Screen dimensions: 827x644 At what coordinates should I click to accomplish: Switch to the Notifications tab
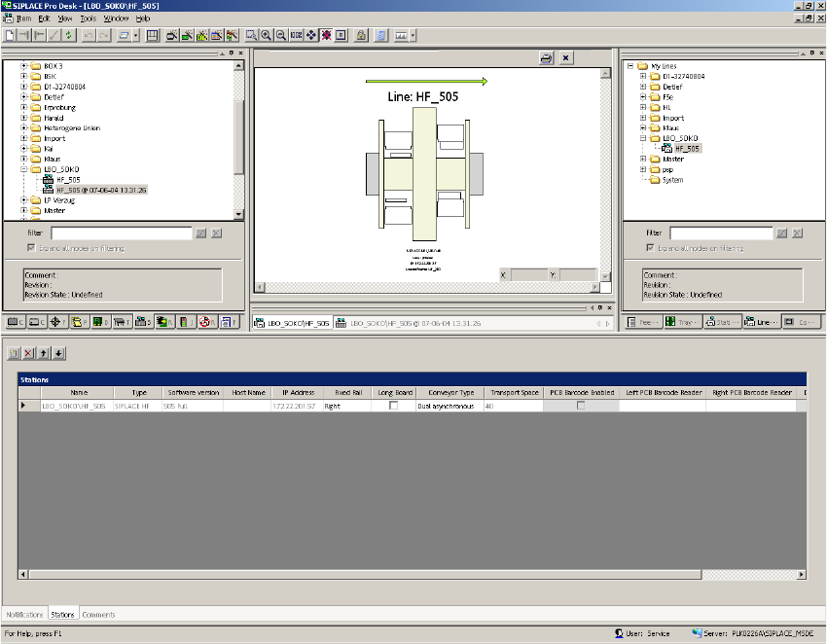[x=24, y=615]
